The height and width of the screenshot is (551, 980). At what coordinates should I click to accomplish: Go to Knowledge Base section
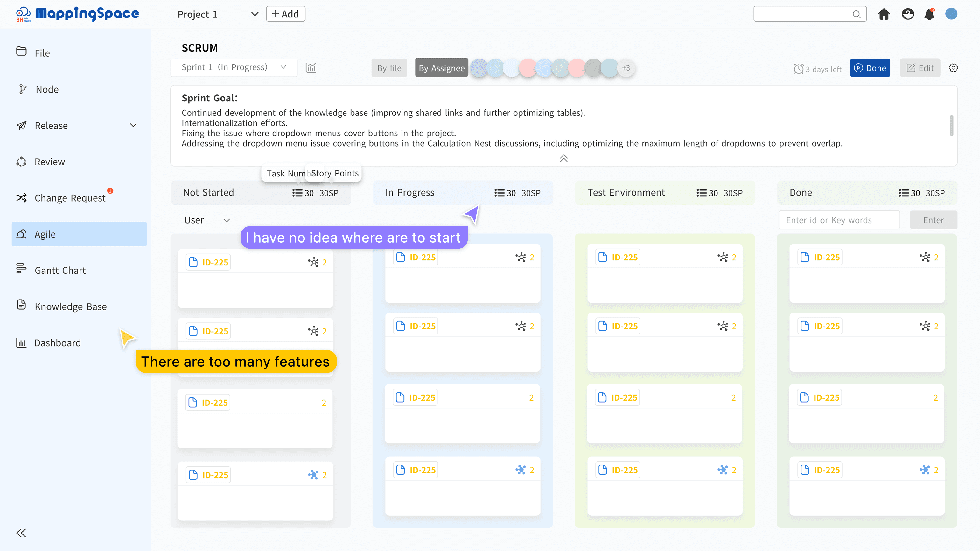[70, 306]
